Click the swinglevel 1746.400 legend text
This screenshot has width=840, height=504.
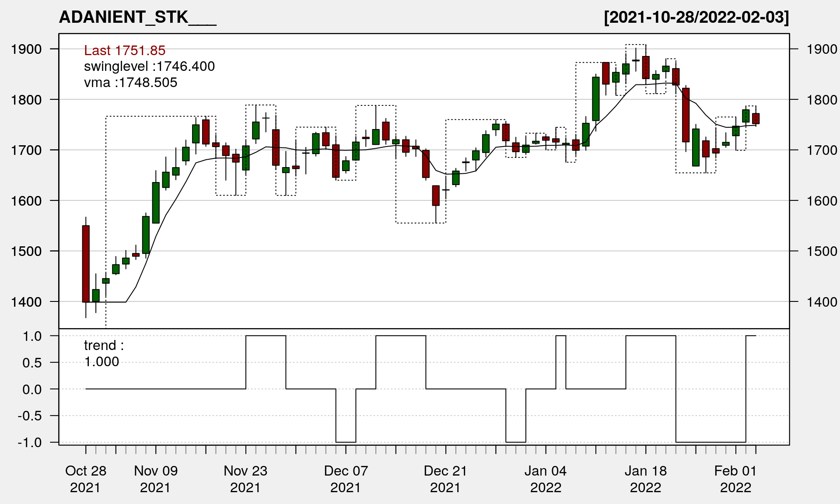pyautogui.click(x=149, y=66)
